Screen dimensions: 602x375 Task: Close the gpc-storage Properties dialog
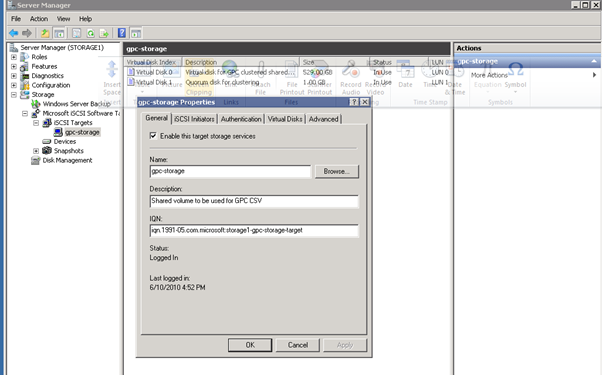pos(365,102)
